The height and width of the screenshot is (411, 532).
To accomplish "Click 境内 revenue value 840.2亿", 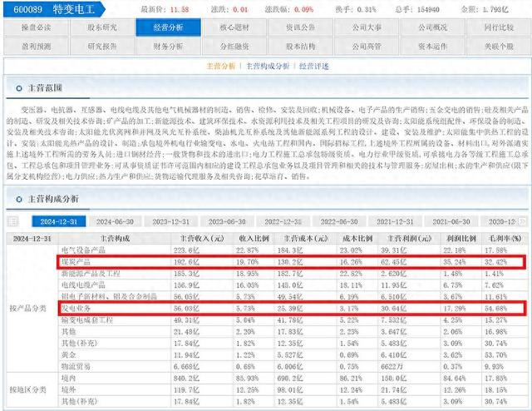I will click(x=186, y=378).
